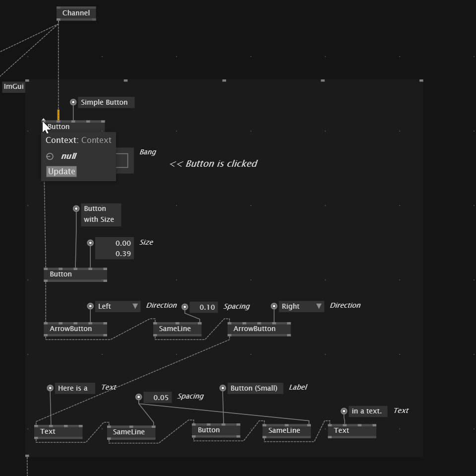Screen dimensions: 476x476
Task: Click the pin circle beside 'Here is a' text
Action: point(50,388)
